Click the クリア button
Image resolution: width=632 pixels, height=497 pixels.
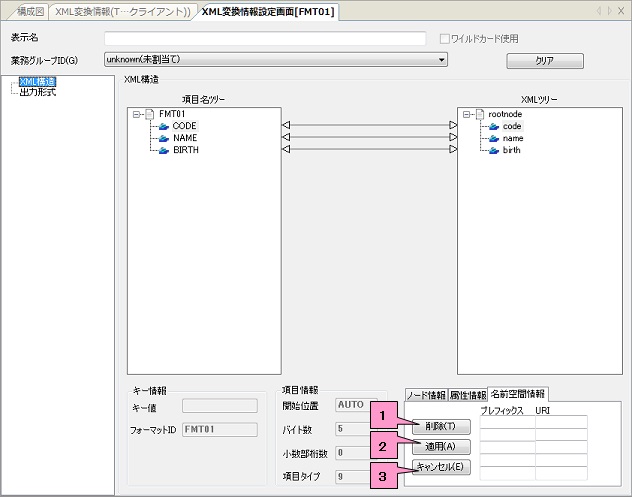pos(545,61)
